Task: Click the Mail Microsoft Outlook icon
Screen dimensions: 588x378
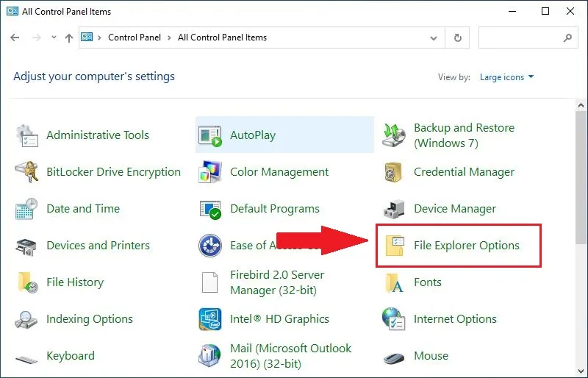Action: click(x=209, y=355)
